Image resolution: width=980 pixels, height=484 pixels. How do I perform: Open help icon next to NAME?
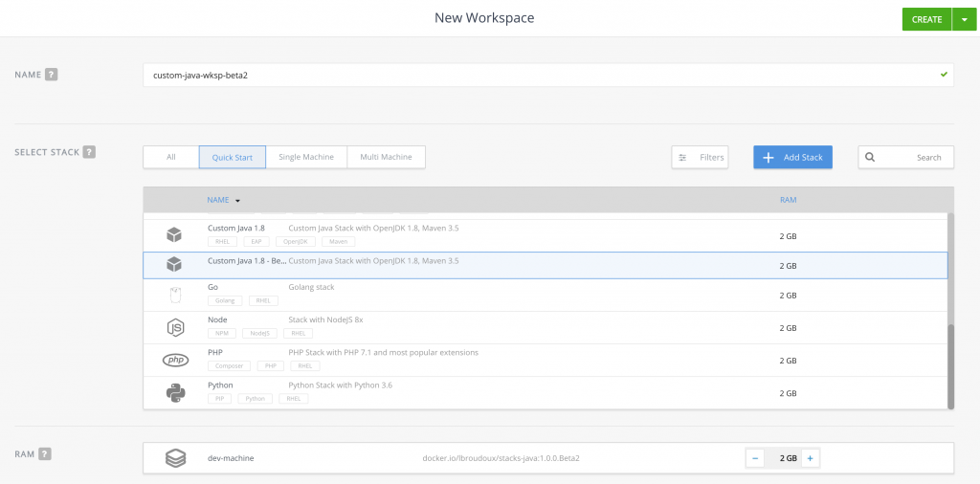point(52,75)
